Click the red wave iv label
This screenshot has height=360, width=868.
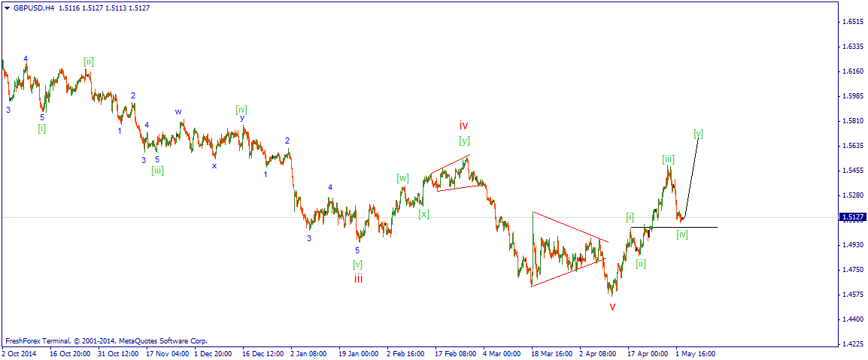[x=464, y=126]
